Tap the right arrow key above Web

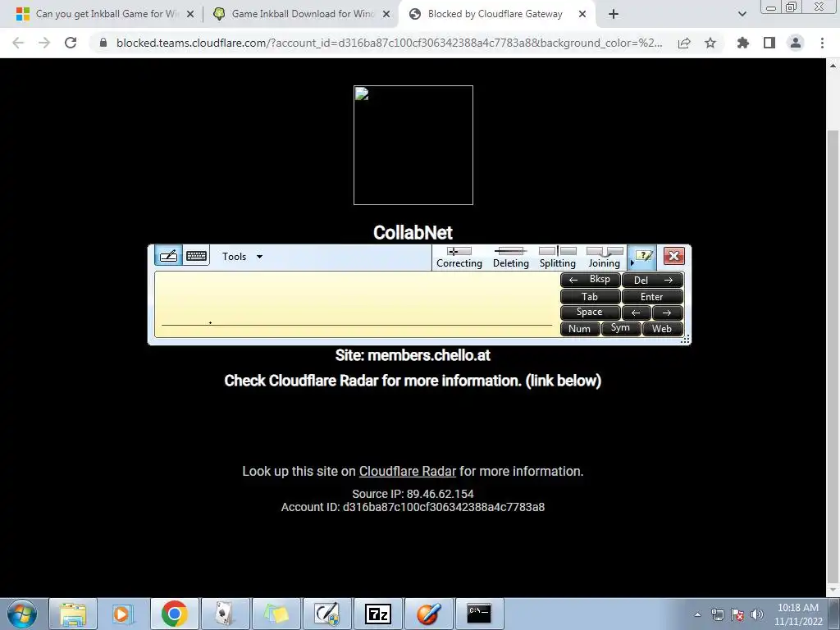pyautogui.click(x=668, y=313)
